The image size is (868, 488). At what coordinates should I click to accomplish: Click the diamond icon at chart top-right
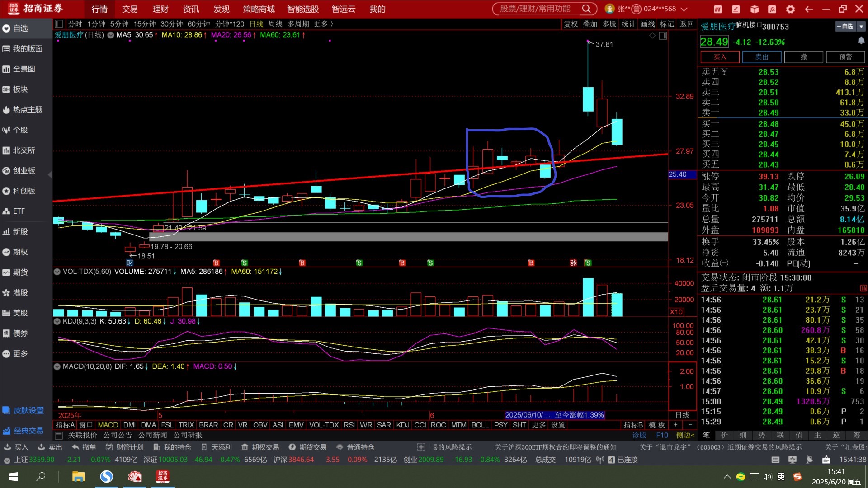pyautogui.click(x=652, y=35)
